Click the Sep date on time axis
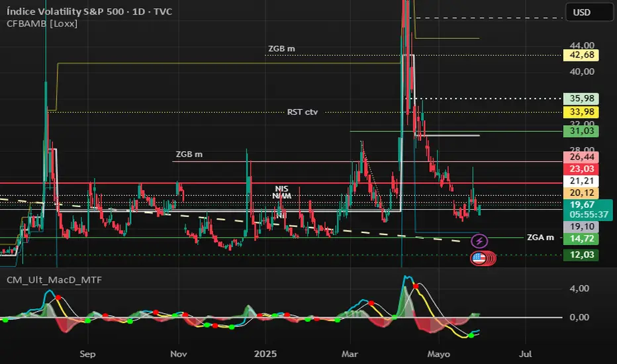 (87, 354)
